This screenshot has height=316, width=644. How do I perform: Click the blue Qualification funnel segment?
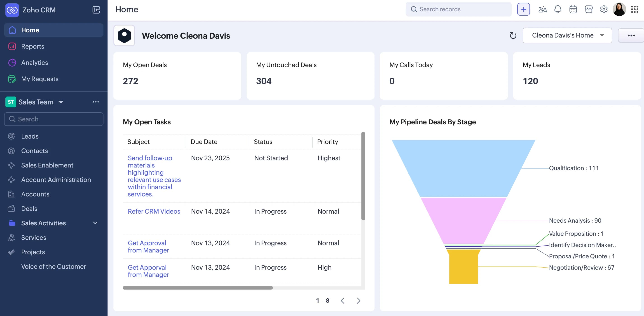464,168
